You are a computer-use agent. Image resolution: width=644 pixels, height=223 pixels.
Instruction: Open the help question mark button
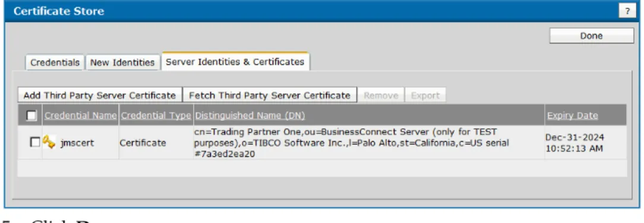(x=627, y=11)
